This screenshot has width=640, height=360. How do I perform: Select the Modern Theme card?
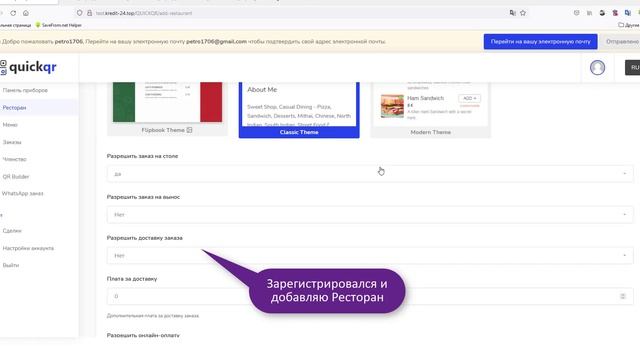coord(431,110)
